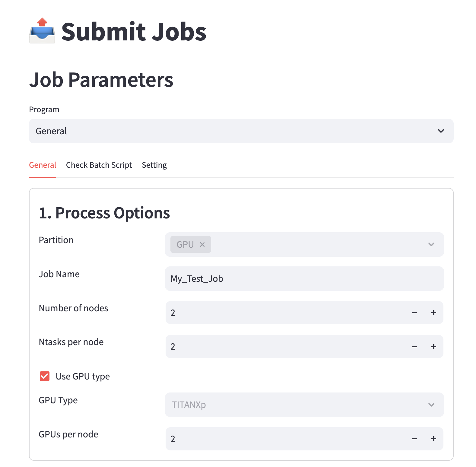Increase GPUs per node count
Viewport: 476px width, 467px height.
coord(433,439)
